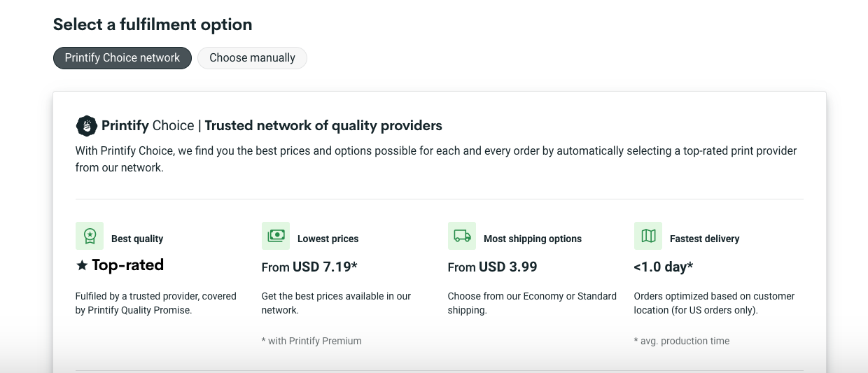Screen dimensions: 868x373
Task: Click the Top-rated star icon
Action: (x=82, y=265)
